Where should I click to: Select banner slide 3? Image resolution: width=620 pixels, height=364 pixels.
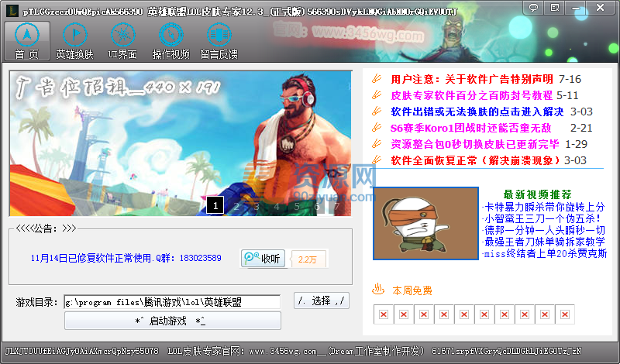pyautogui.click(x=257, y=206)
